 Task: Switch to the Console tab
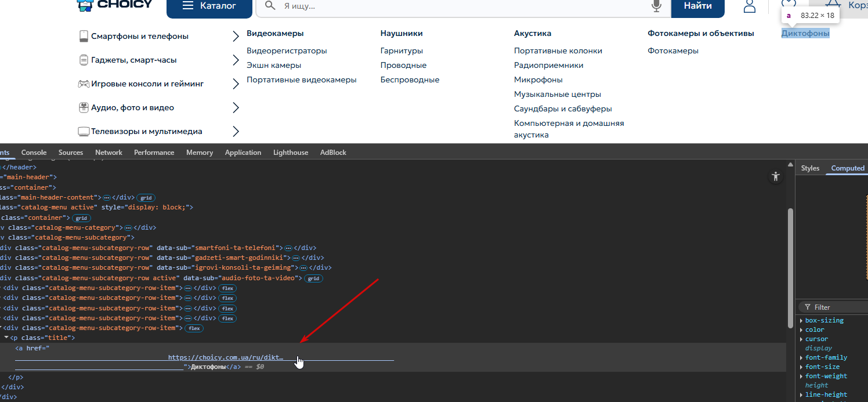34,153
